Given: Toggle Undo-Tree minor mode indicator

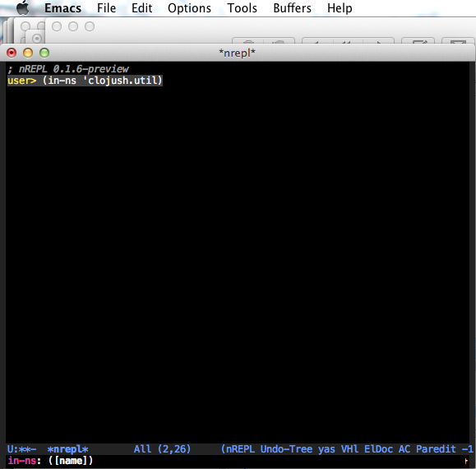Looking at the screenshot, I should pyautogui.click(x=286, y=449).
